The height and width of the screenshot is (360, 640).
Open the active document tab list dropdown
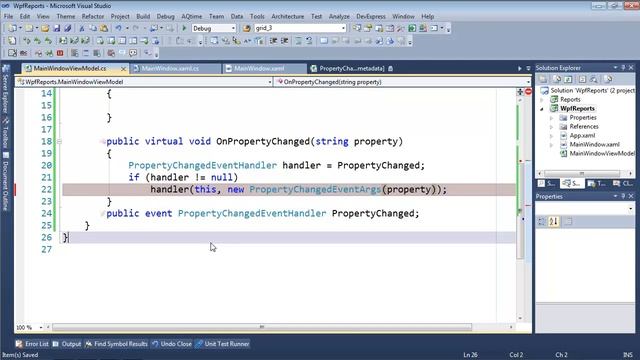point(528,68)
